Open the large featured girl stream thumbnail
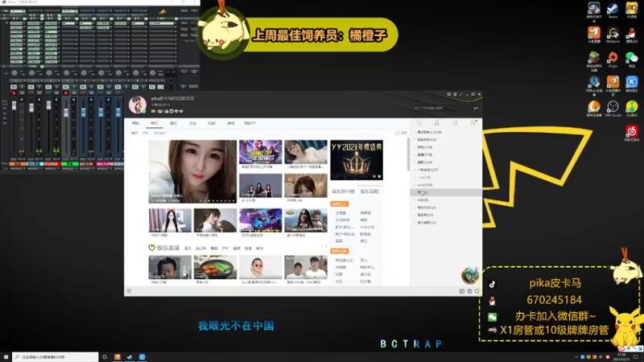The height and width of the screenshot is (362, 644). (x=192, y=171)
